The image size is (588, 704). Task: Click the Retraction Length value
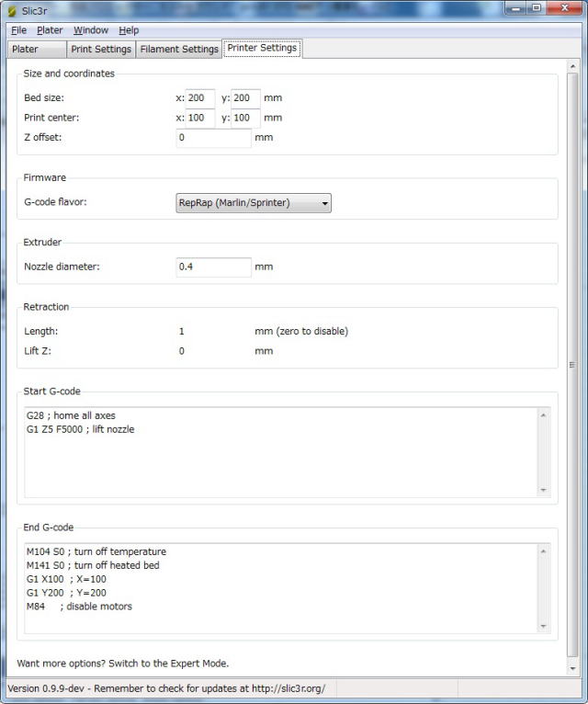click(x=182, y=332)
